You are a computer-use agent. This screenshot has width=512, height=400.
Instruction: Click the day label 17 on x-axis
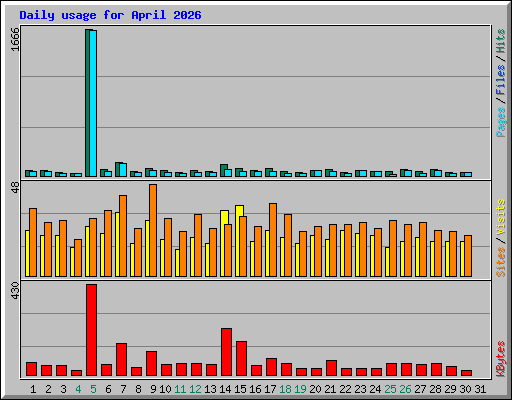pyautogui.click(x=270, y=389)
